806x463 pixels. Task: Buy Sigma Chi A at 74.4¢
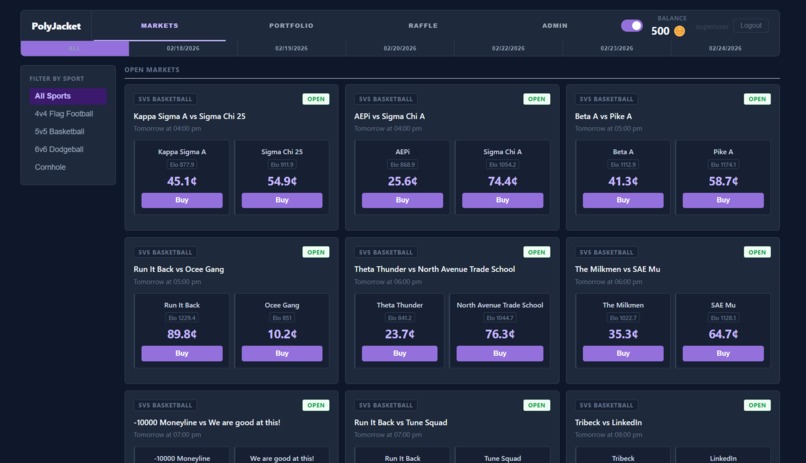(502, 200)
